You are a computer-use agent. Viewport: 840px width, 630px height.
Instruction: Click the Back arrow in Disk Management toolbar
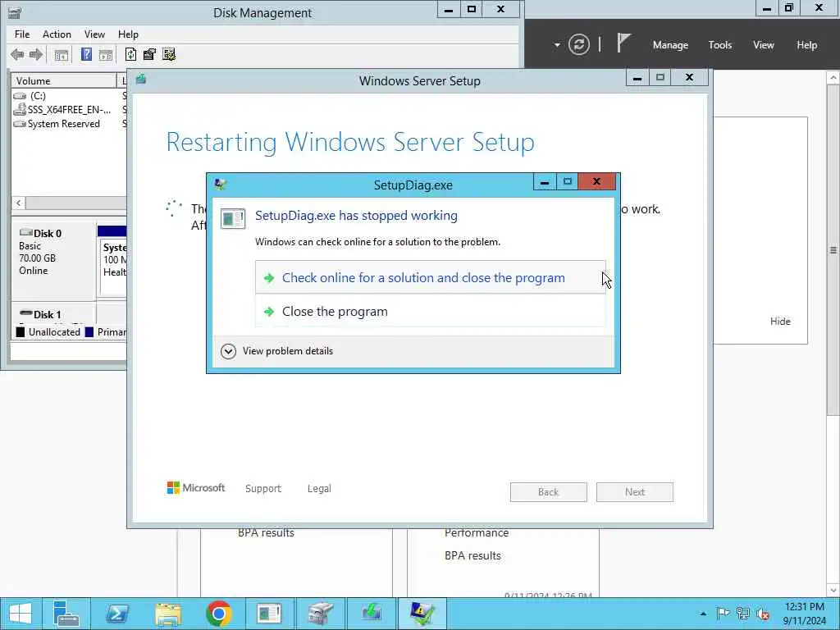click(x=17, y=54)
